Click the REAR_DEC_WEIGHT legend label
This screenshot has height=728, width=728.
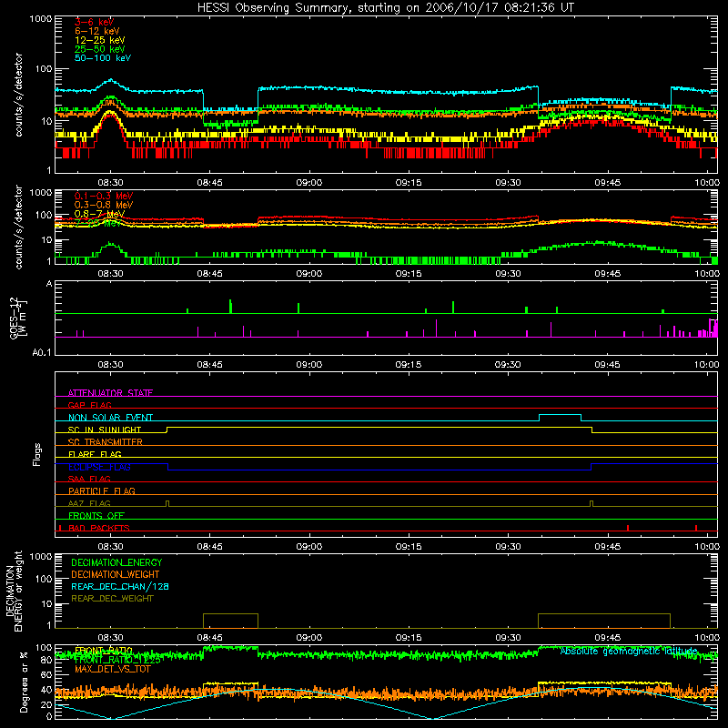click(112, 599)
